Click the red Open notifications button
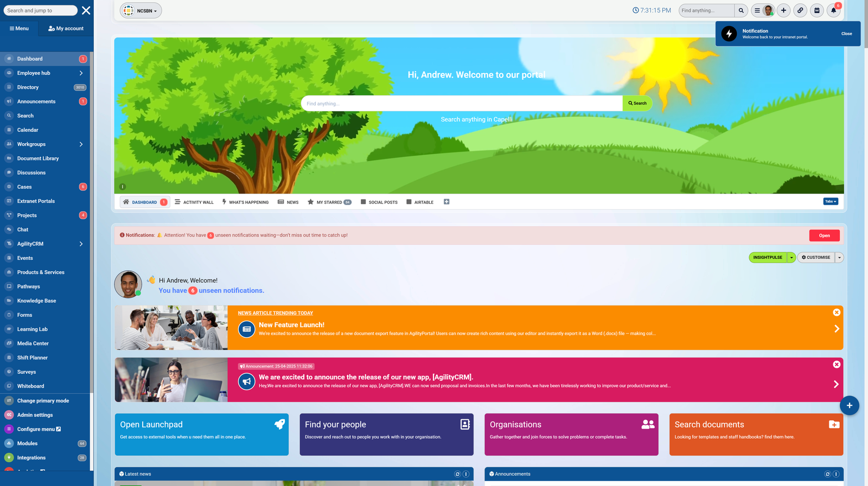868x486 pixels. tap(824, 235)
